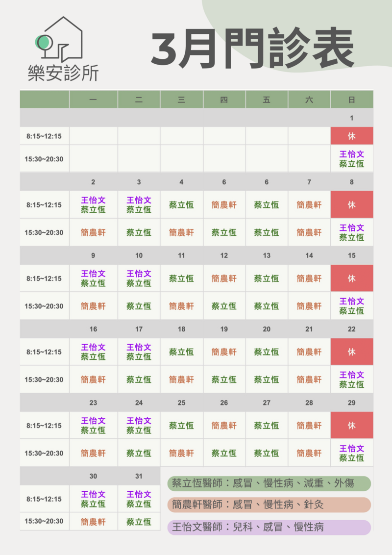Select the 六 (Saturday) column header
The image size is (392, 555).
click(x=309, y=100)
